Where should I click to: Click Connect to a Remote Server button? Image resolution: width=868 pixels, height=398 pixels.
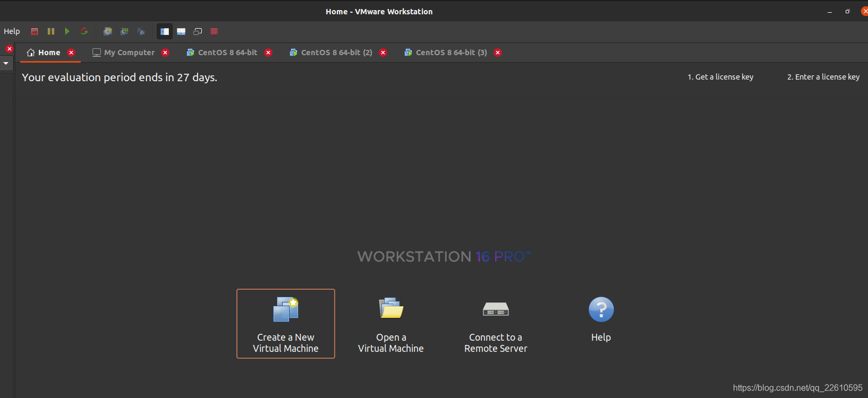496,324
